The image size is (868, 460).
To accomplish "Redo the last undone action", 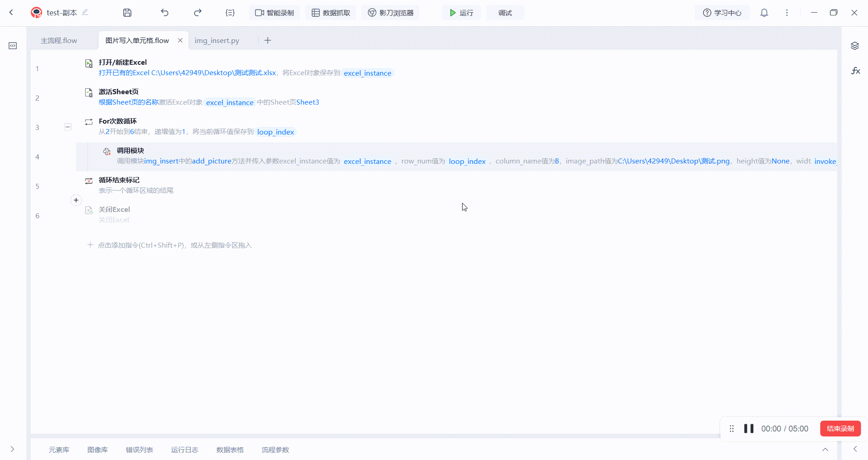I will click(198, 13).
